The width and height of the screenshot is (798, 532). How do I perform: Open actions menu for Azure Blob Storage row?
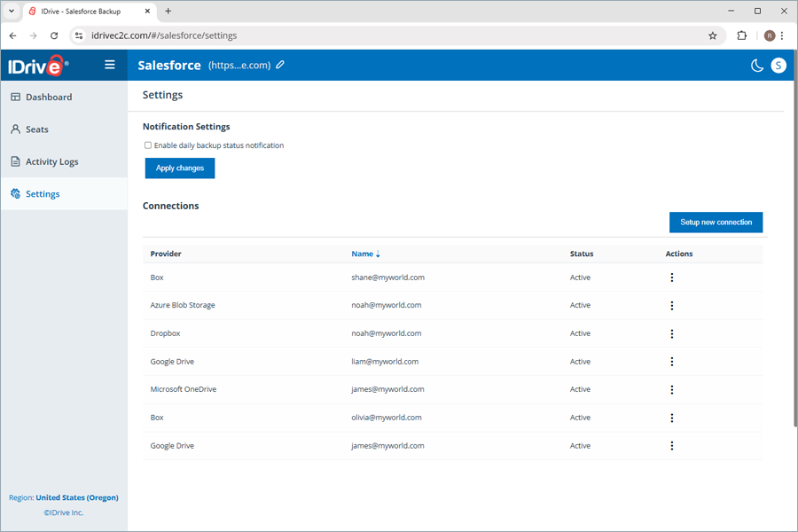[x=672, y=306]
